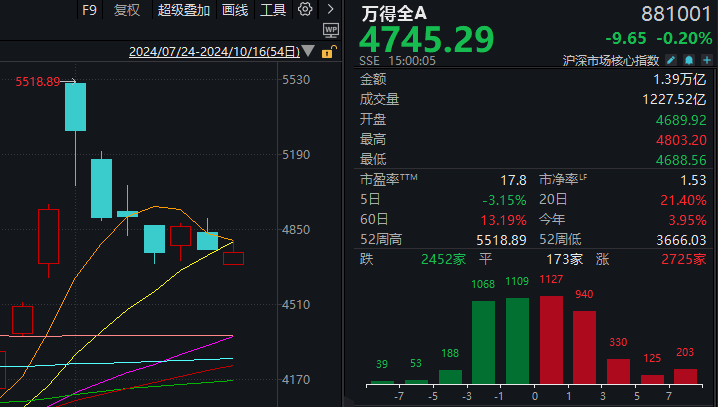The height and width of the screenshot is (407, 718).
Task: Click the green bar labeled 1109
Action: [x=518, y=341]
